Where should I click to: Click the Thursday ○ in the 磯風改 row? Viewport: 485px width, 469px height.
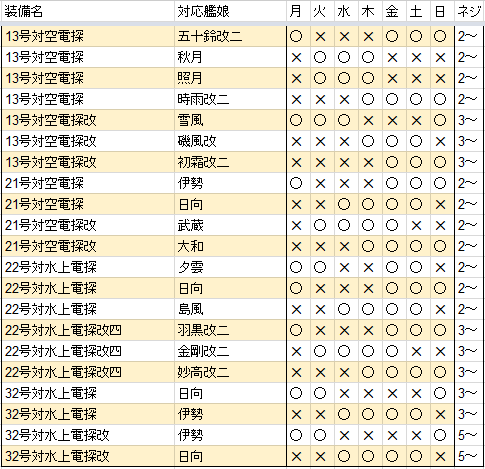pos(368,141)
